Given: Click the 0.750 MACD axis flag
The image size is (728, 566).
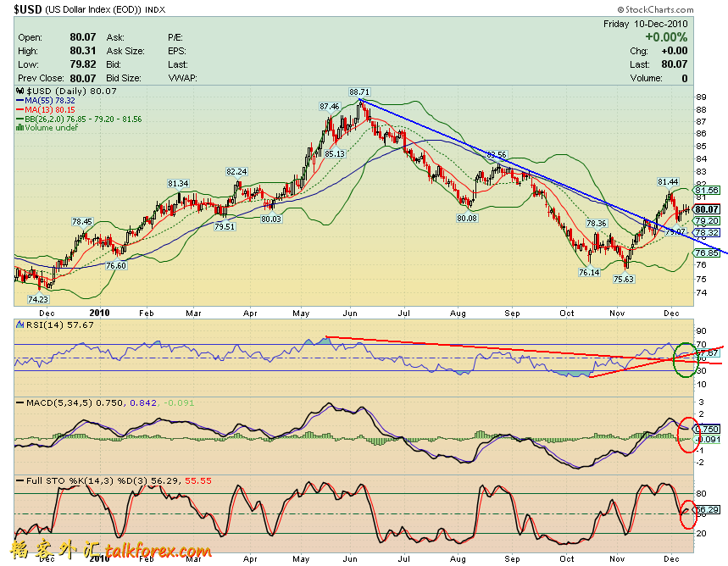Looking at the screenshot, I should click(x=707, y=429).
